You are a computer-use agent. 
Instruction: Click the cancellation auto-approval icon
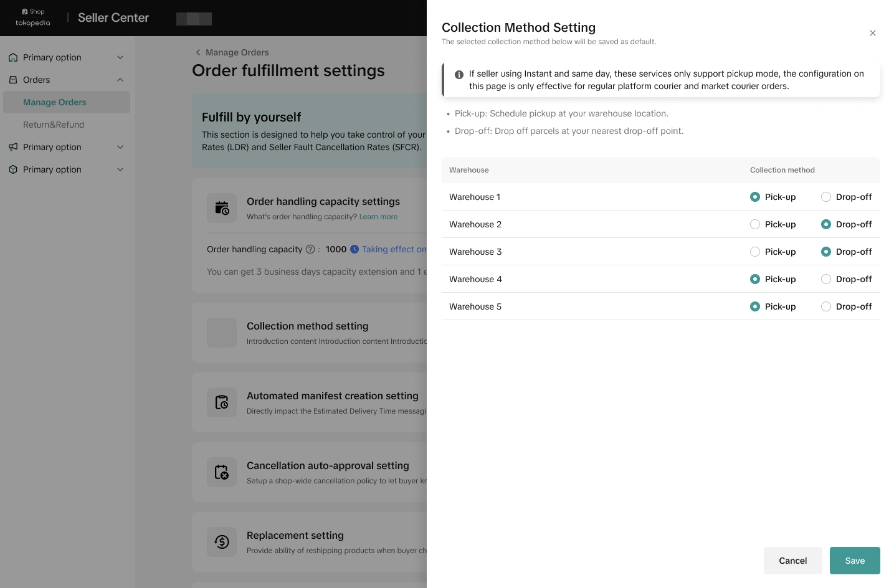(222, 472)
